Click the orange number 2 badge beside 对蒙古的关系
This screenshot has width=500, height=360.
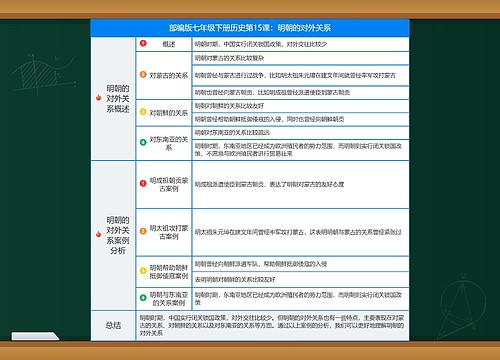coord(143,74)
